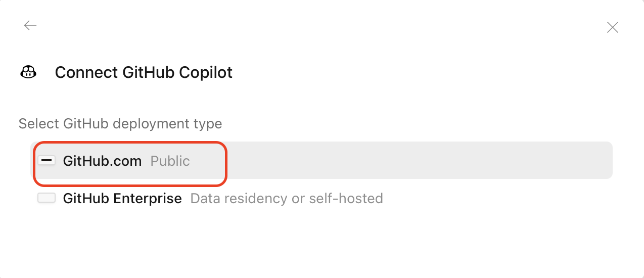Click the empty box beside GitHub Enterprise

[x=47, y=198]
